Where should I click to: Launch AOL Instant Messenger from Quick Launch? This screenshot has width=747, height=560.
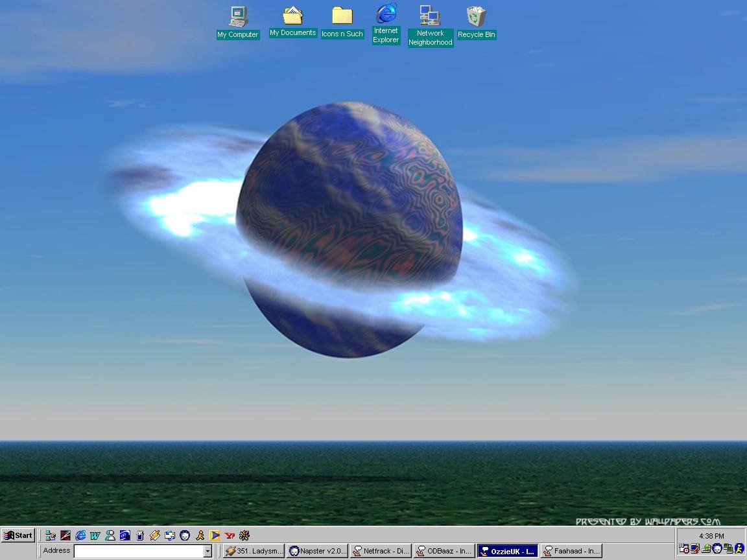click(200, 535)
